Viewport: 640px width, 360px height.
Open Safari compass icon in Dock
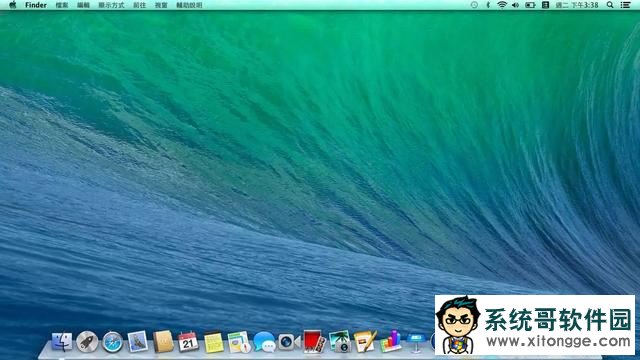(x=112, y=342)
